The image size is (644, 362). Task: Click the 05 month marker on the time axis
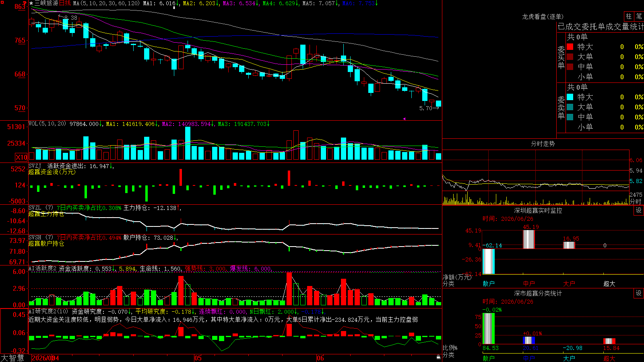pos(198,358)
